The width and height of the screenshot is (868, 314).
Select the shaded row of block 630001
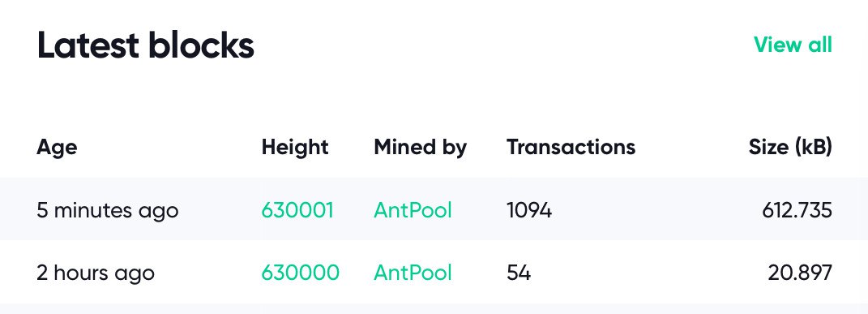(434, 209)
